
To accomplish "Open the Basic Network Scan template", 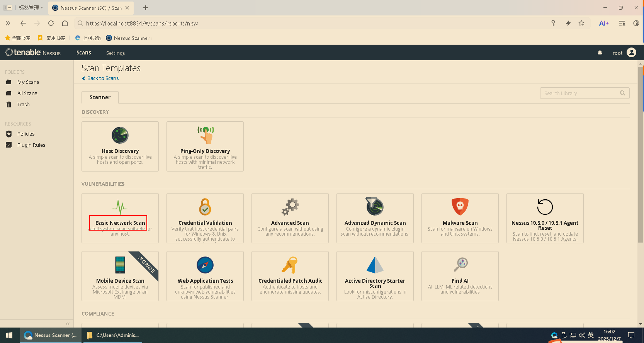I will click(120, 222).
